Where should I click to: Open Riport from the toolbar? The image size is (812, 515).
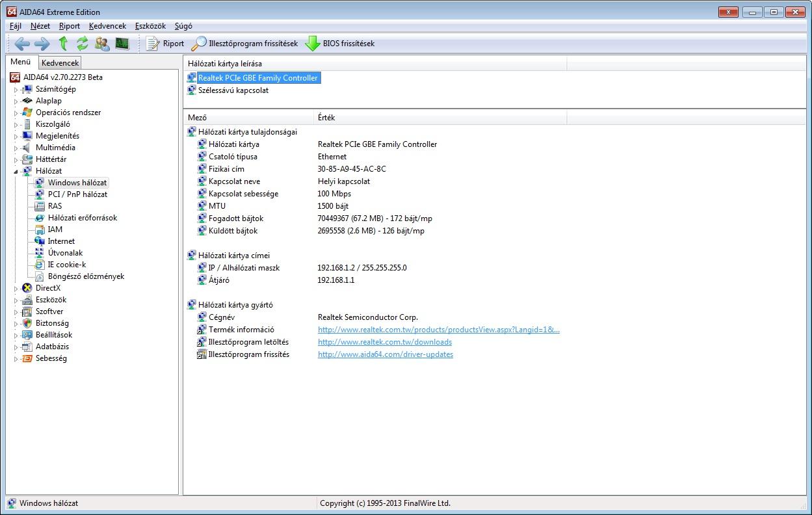pos(165,44)
